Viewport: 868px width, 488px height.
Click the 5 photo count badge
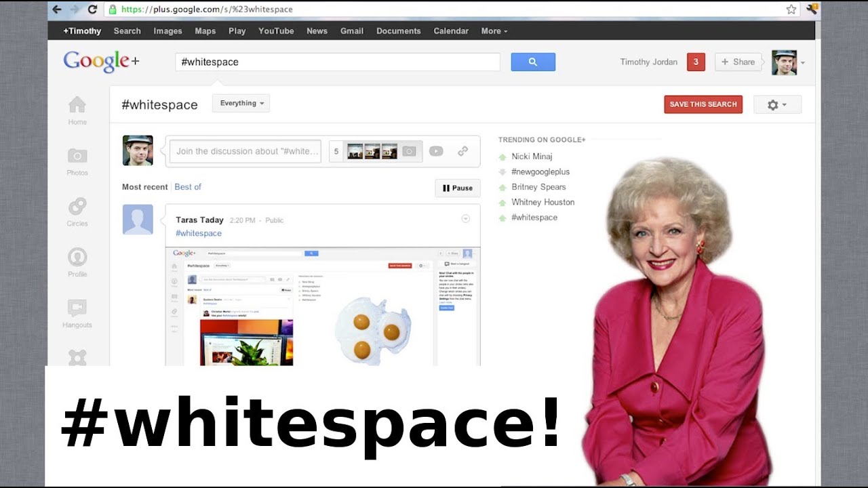336,151
